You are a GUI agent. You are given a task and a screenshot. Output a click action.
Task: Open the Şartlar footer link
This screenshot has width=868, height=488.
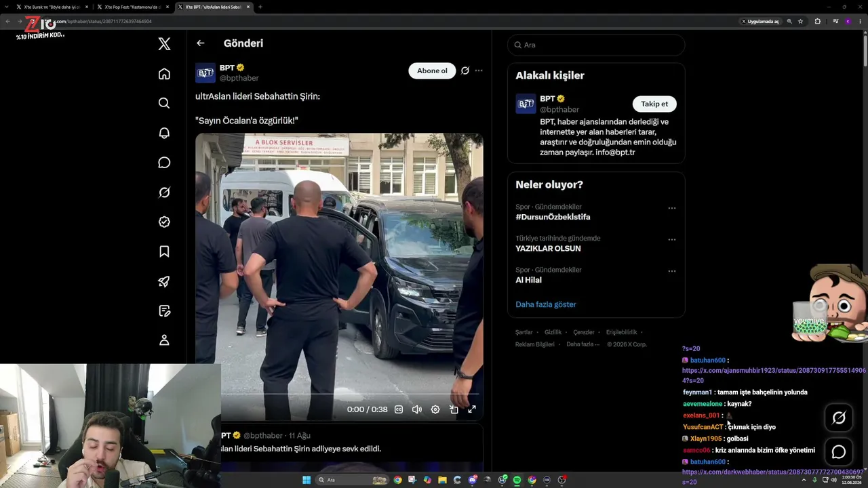[x=524, y=332]
